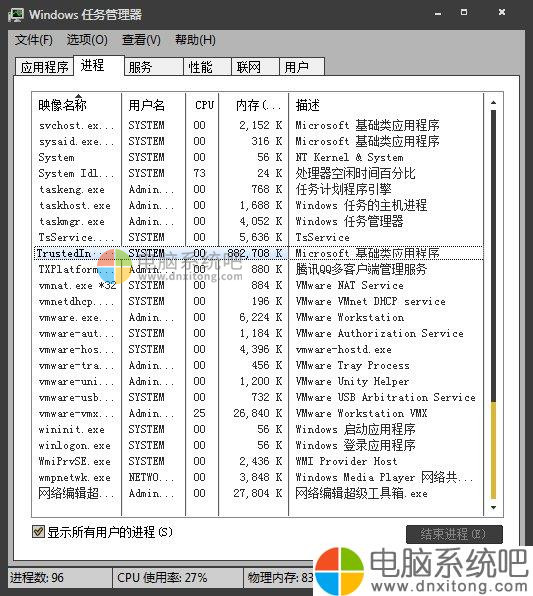Select the svchost.ex... process row
The image size is (533, 596).
tap(258, 125)
